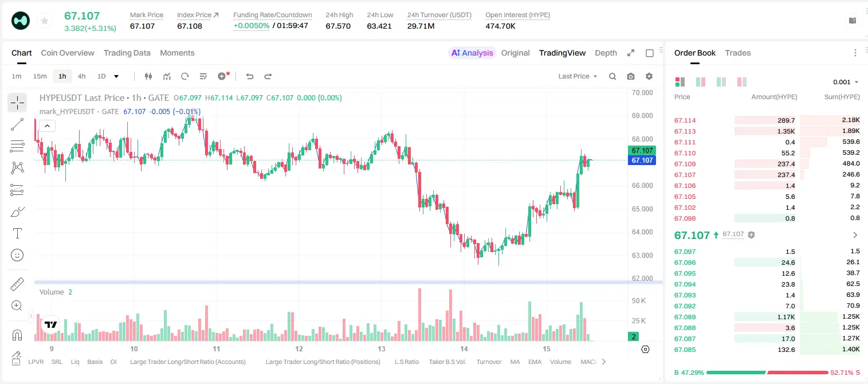This screenshot has width=868, height=384.
Task: Undo the last chart action
Action: pos(249,76)
